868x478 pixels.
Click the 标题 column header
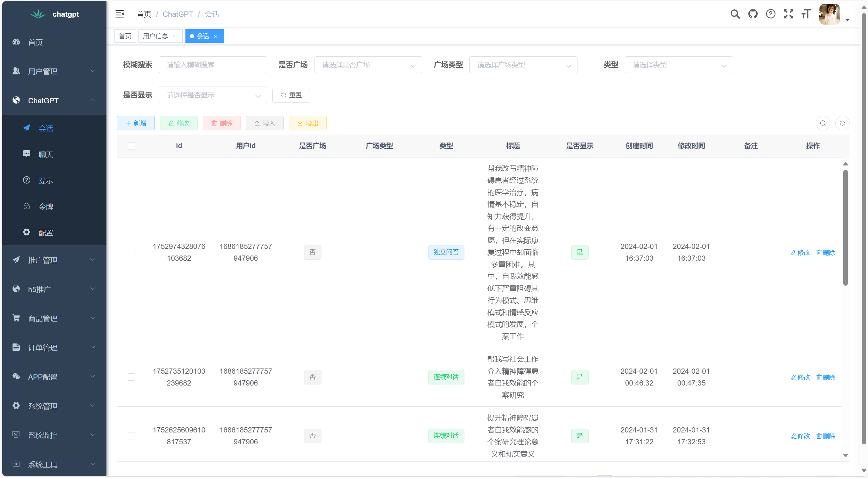click(513, 146)
